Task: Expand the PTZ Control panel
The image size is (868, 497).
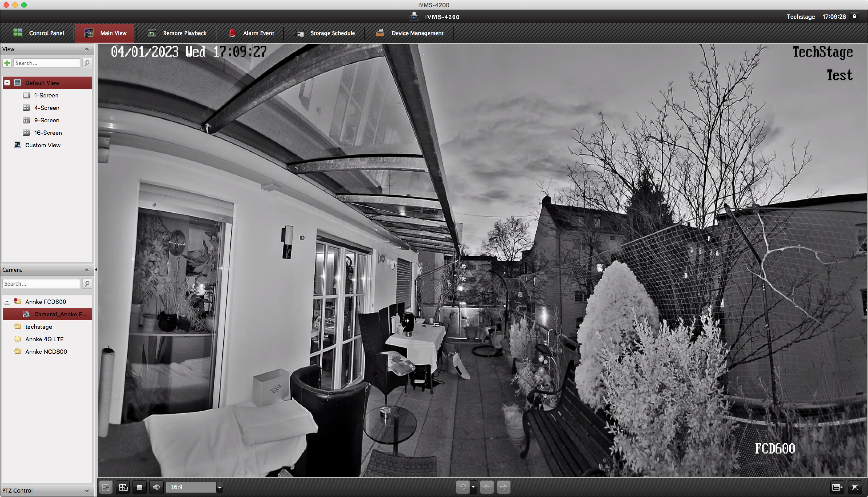Action: tap(86, 491)
